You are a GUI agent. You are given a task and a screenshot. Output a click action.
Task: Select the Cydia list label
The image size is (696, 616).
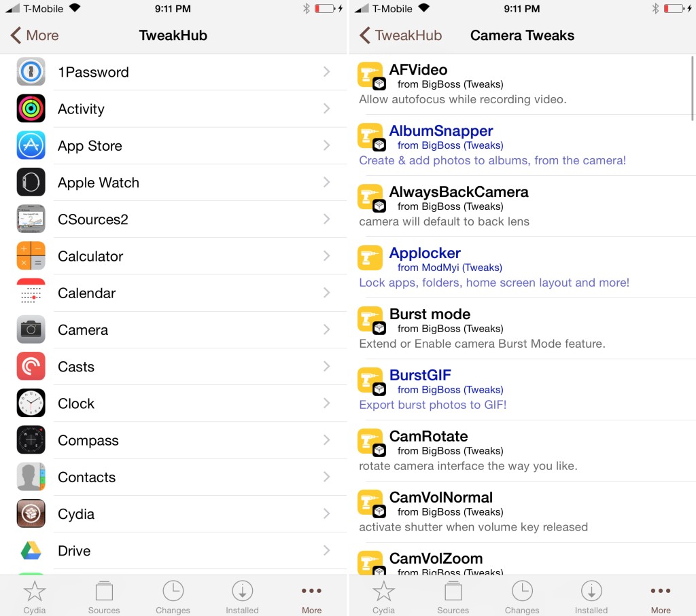point(76,514)
